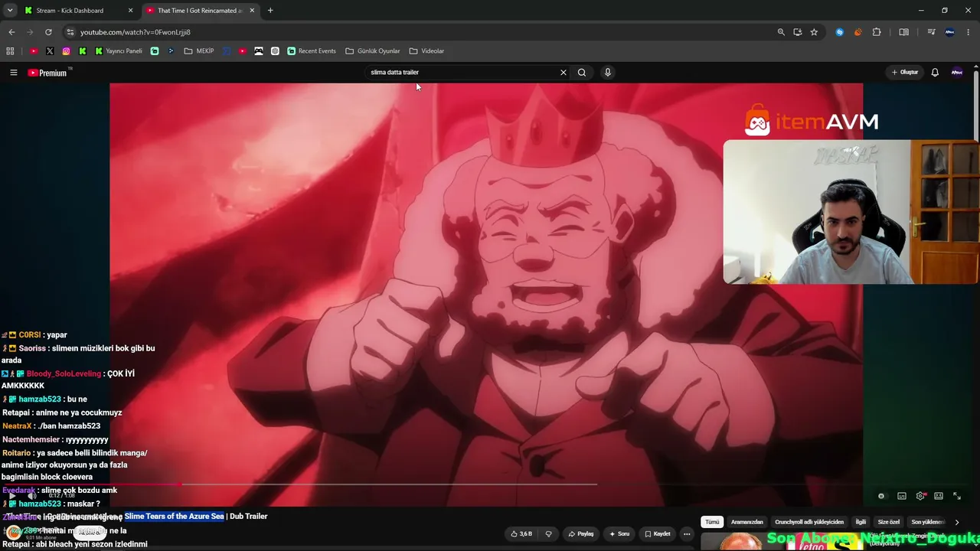This screenshot has height=551, width=980.
Task: Expand the Günlük Oyunlar bookmark folder
Action: [x=373, y=51]
